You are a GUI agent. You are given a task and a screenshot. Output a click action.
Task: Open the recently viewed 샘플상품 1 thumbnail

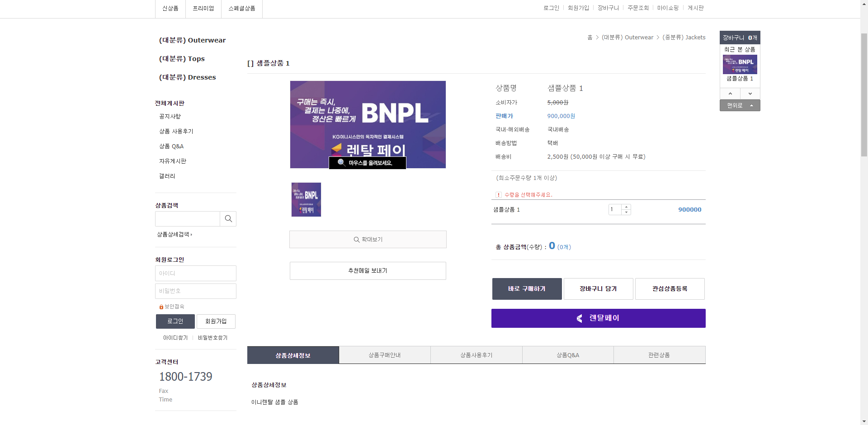pyautogui.click(x=740, y=65)
